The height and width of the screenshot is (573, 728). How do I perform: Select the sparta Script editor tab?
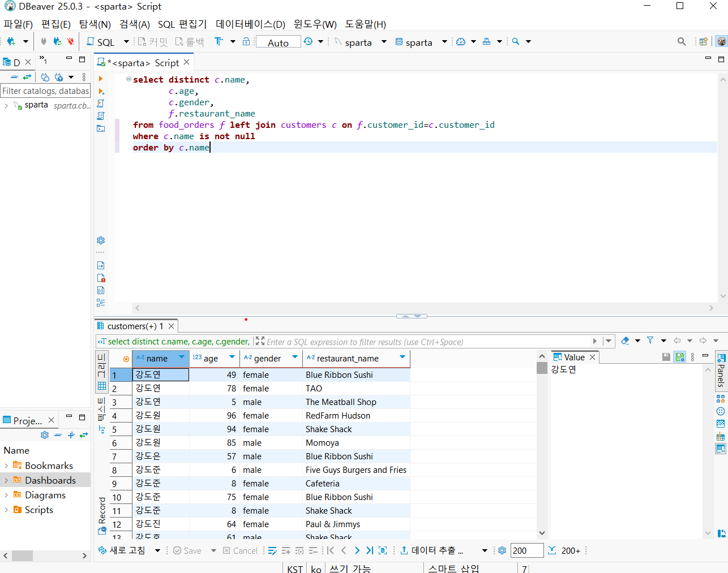pos(144,63)
